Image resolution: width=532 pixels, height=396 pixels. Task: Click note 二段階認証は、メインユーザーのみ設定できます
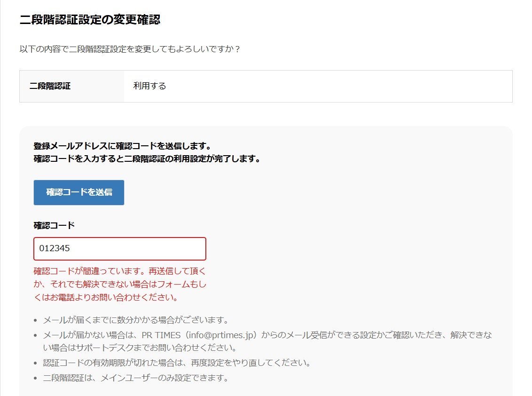pyautogui.click(x=135, y=378)
